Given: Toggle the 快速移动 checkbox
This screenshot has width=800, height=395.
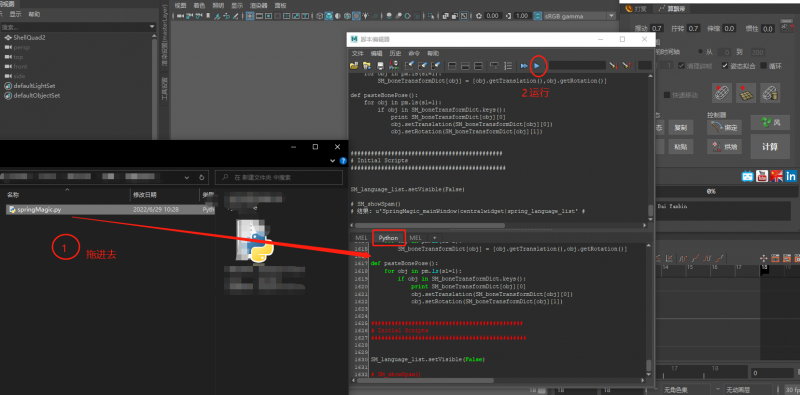Looking at the screenshot, I should (x=667, y=95).
